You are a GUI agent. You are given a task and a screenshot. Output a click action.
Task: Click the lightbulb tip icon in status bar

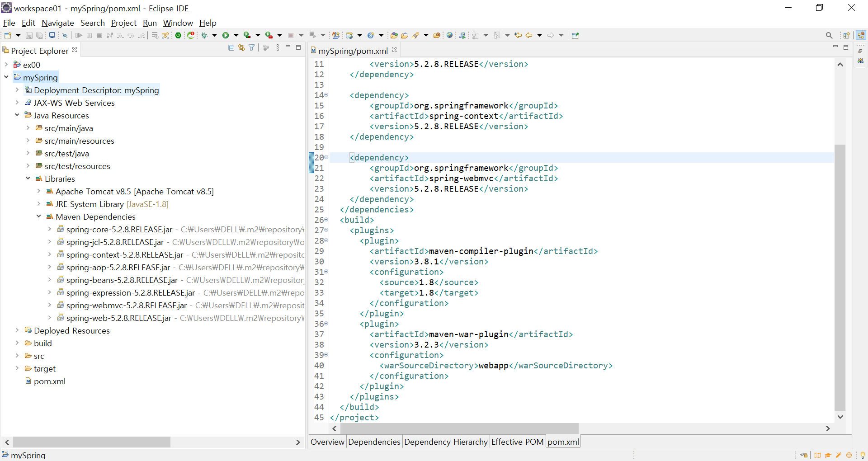click(x=863, y=455)
